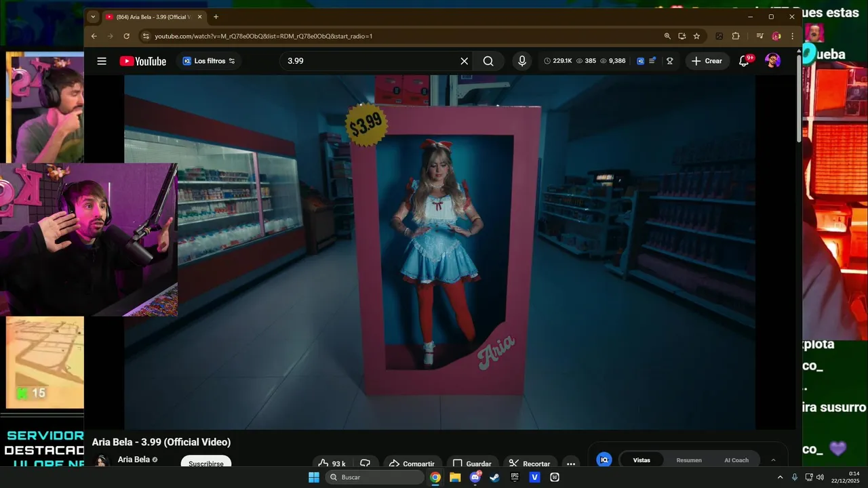Open Discord from the taskbar
The image size is (868, 488).
[x=475, y=477]
